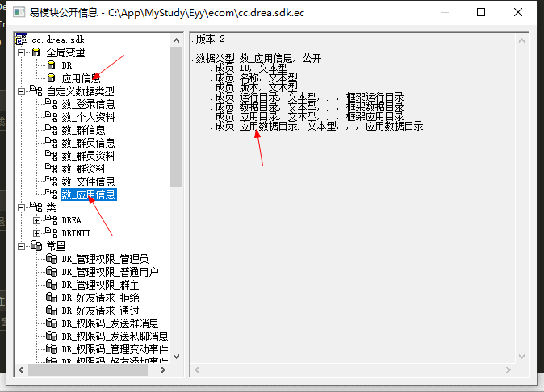Collapse the 自定义数据类型 tree node

coord(21,91)
